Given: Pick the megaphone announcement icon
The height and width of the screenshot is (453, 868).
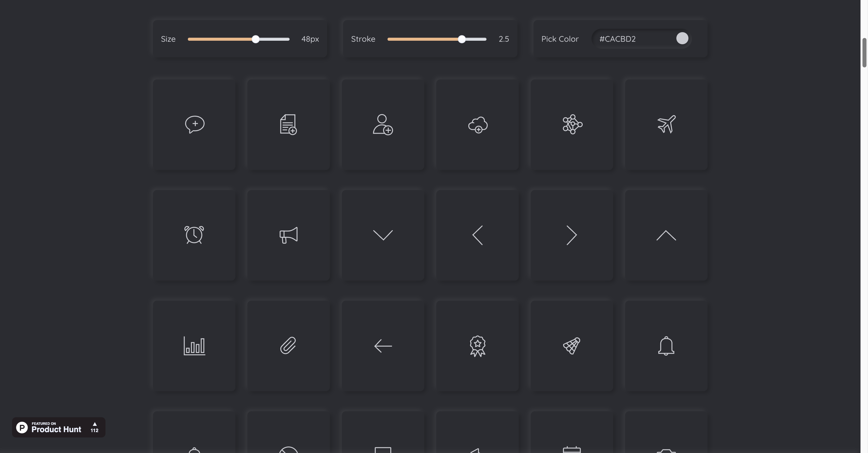Looking at the screenshot, I should pyautogui.click(x=288, y=235).
